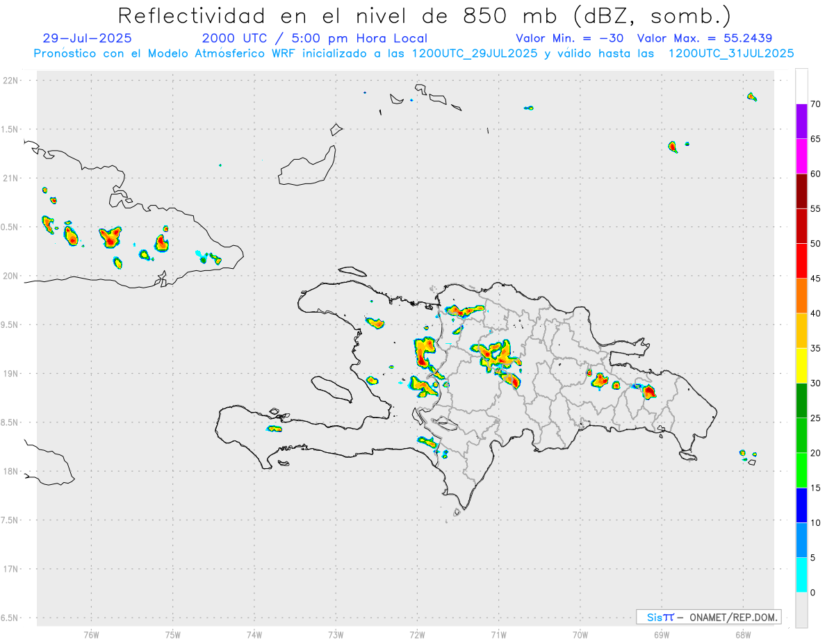Select the dark green 25–30 dBZ color segment

coord(801,401)
